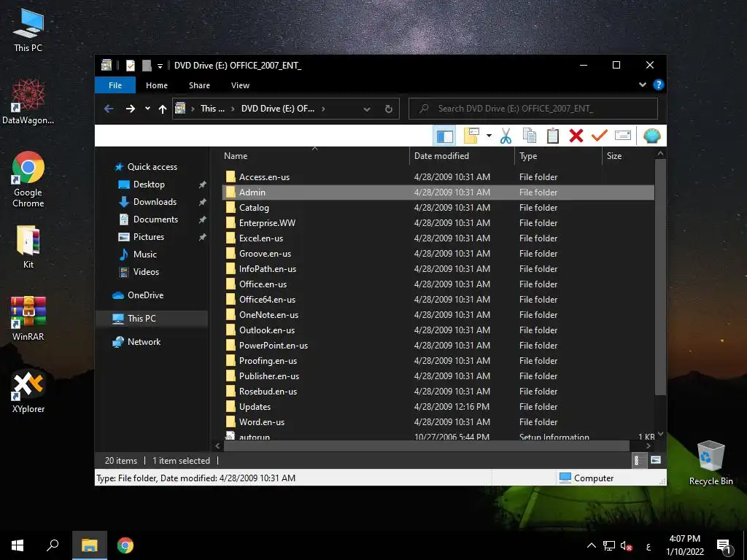Select This PC in navigation pane
The image size is (747, 560).
[x=152, y=319]
